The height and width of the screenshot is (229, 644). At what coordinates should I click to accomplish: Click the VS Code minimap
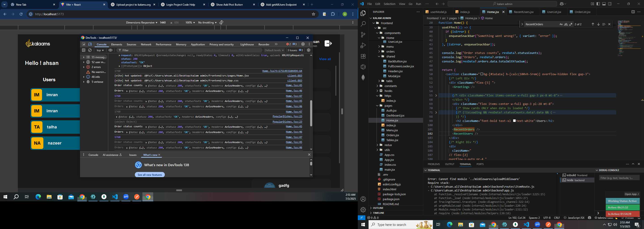click(x=629, y=39)
